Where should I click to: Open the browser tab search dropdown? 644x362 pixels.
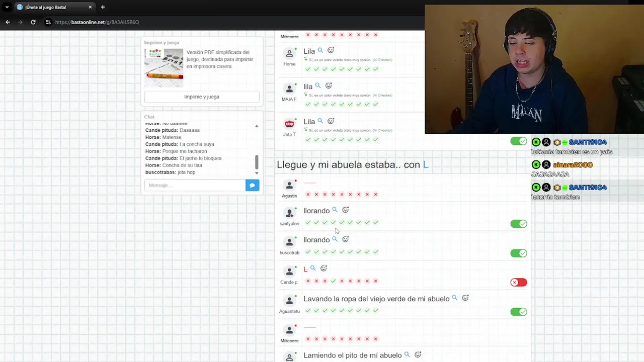tap(7, 7)
